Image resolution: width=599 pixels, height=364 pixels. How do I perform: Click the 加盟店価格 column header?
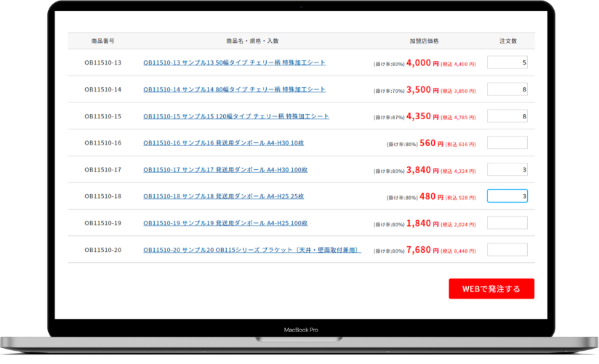click(x=424, y=41)
